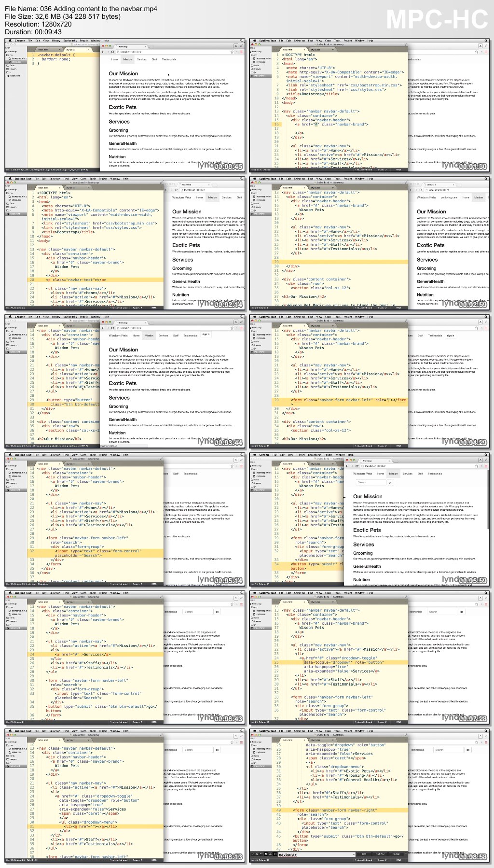In the 00:00:45 frame, click the Home nav link
This screenshot has width=494, height=868.
[114, 59]
